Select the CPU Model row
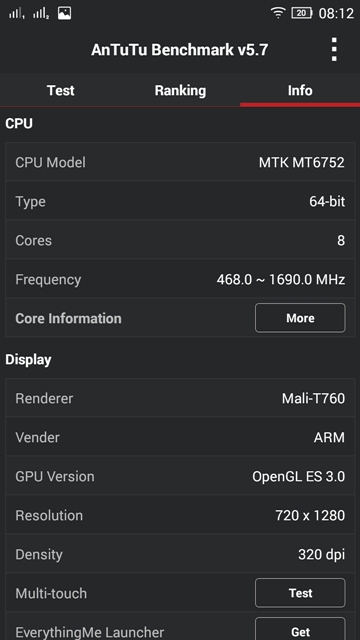This screenshot has height=640, width=360. (x=180, y=162)
